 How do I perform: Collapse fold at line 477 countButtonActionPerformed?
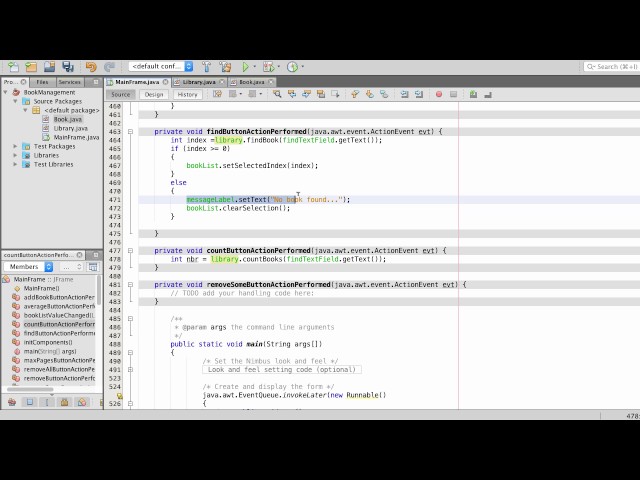[x=130, y=251]
